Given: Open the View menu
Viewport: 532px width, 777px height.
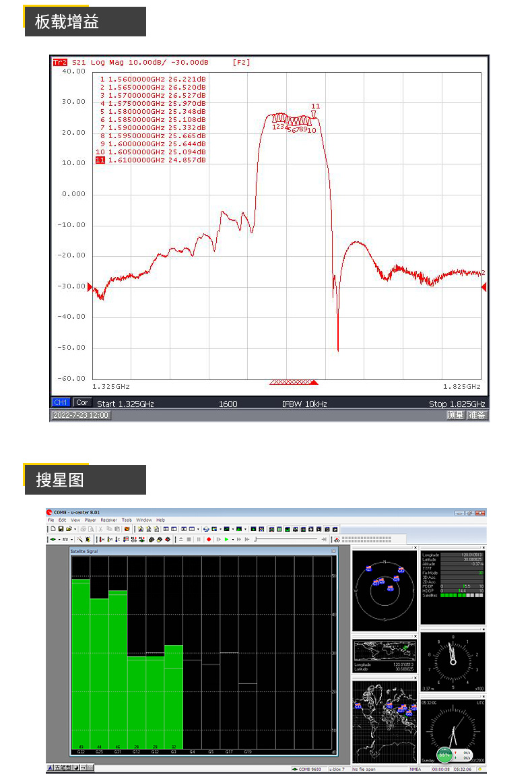Looking at the screenshot, I should coord(75,520).
